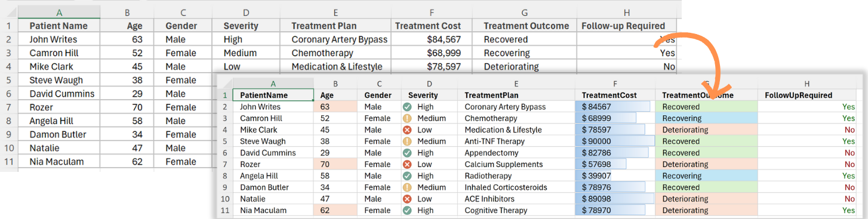868x219 pixels.
Task: Click the 'Follow-up Required' header cell in plain sheet
Action: point(626,26)
